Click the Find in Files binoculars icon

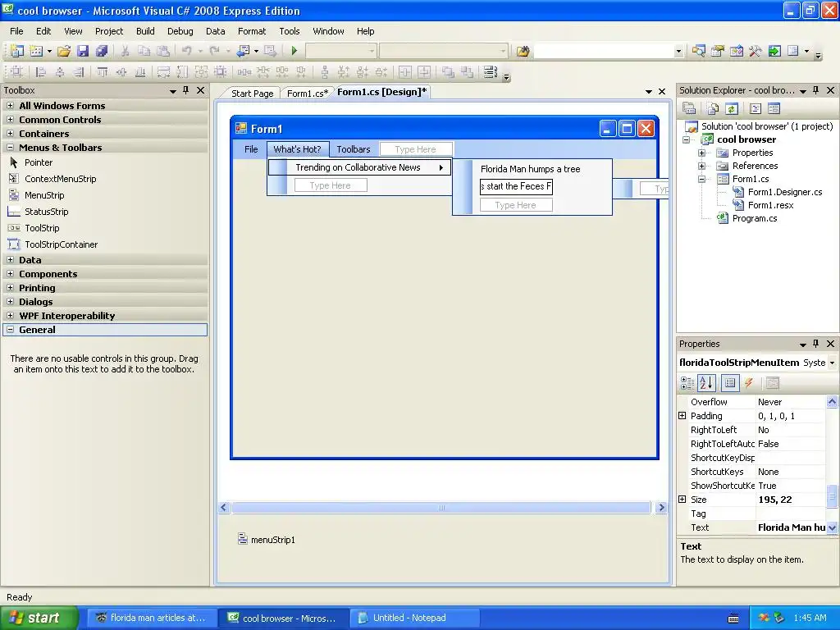pyautogui.click(x=523, y=51)
